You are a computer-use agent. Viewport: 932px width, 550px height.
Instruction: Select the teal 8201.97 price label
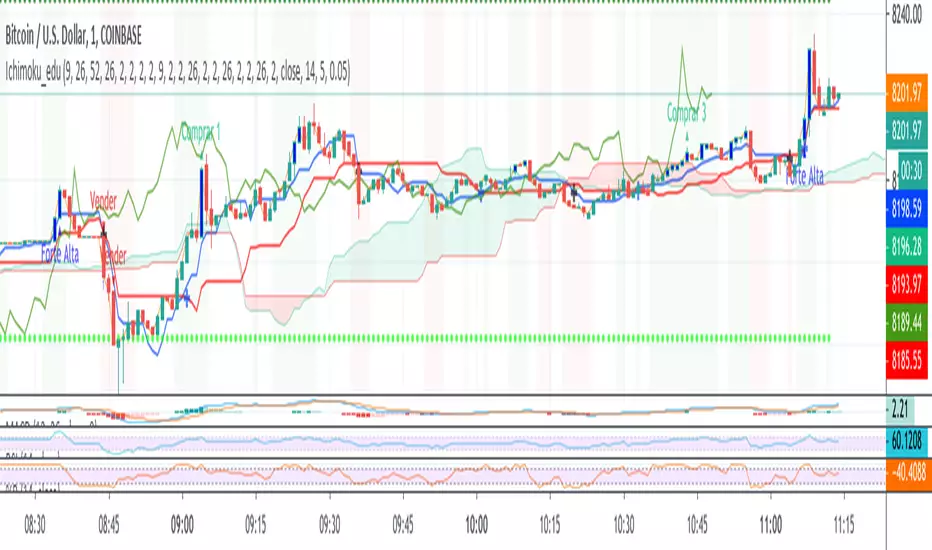click(x=906, y=130)
